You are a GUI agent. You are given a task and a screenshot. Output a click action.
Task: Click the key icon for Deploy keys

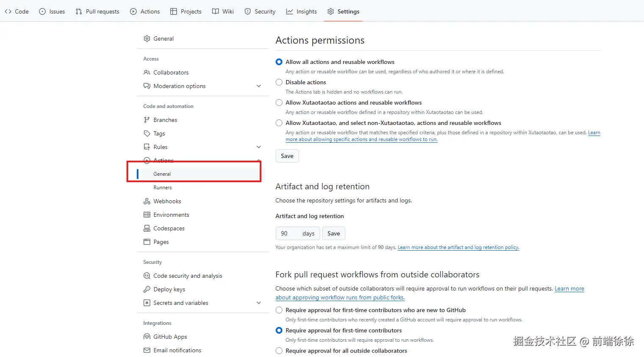pos(147,289)
